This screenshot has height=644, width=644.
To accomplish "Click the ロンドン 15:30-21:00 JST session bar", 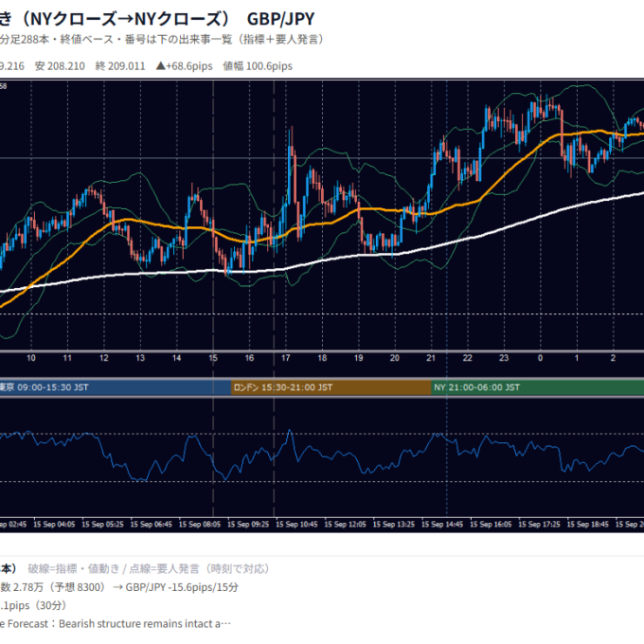I will [x=331, y=387].
